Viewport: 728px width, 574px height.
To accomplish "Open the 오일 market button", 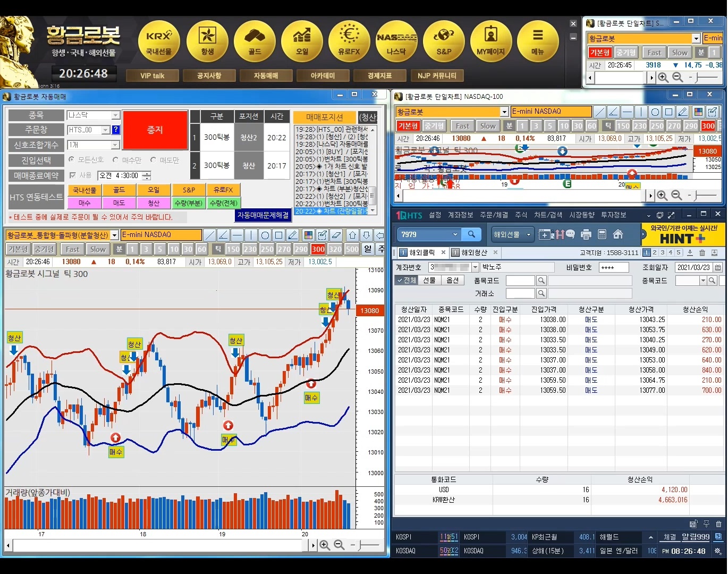I will click(302, 41).
